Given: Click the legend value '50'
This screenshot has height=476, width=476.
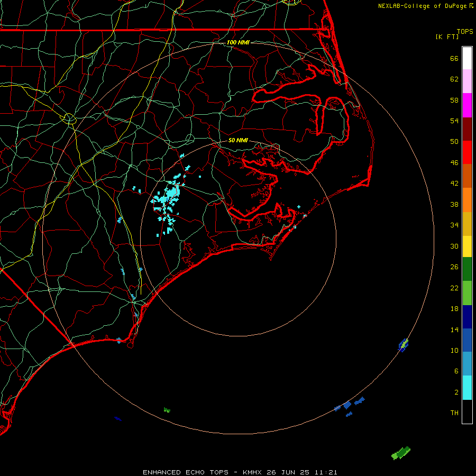Looking at the screenshot, I should click(454, 141).
